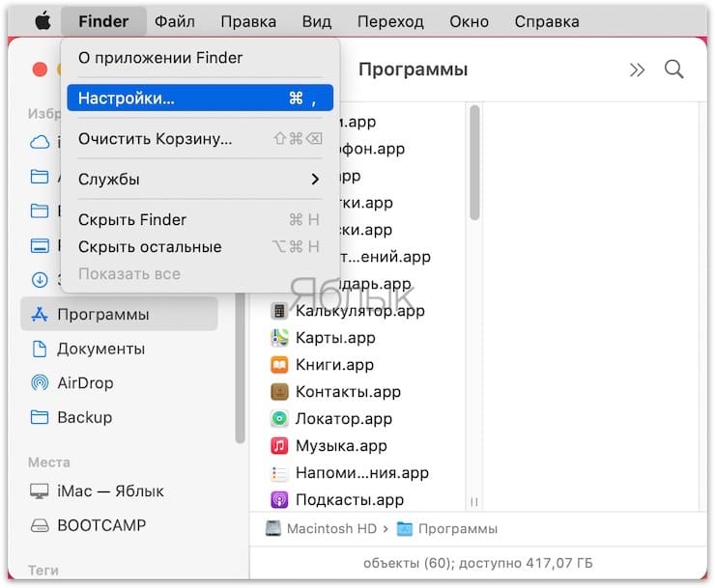Choose Скрыть остальные menu entry
Screen dimensions: 715x588
[200, 246]
